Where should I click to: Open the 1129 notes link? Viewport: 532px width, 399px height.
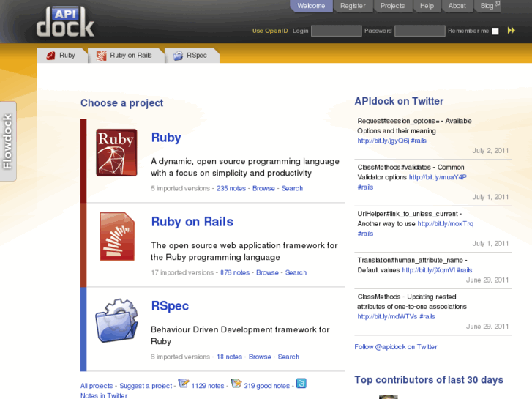(208, 386)
